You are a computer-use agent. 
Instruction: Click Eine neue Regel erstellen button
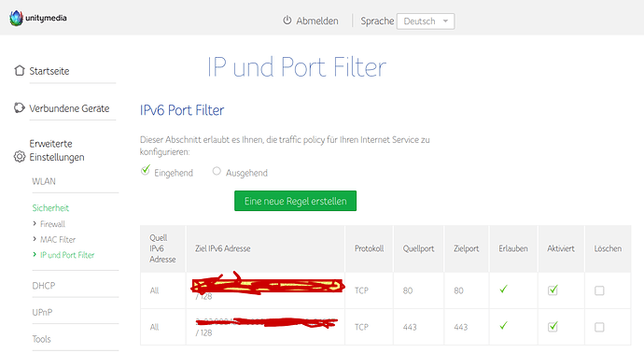(295, 201)
